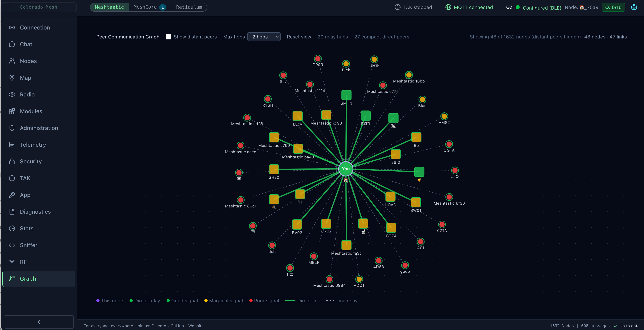
Task: Switch to the Reticulum tab
Action: (x=189, y=7)
